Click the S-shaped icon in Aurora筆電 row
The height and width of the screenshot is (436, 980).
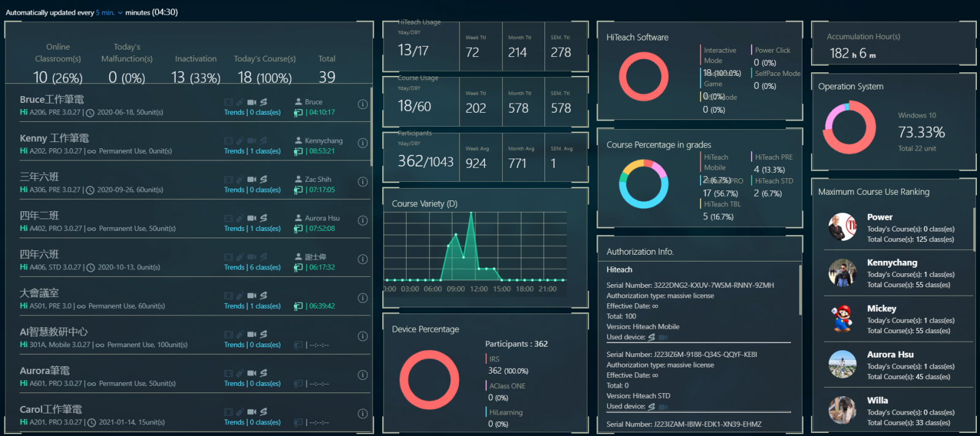[x=263, y=373]
